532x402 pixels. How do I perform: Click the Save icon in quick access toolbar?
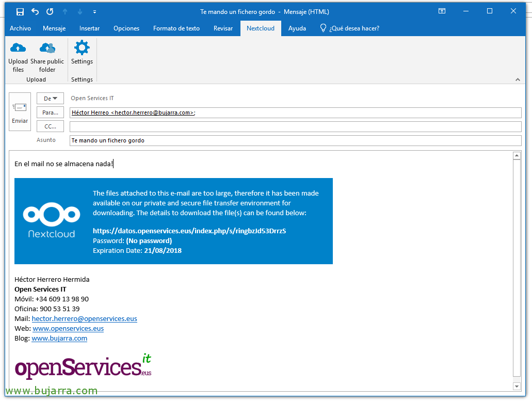point(20,12)
